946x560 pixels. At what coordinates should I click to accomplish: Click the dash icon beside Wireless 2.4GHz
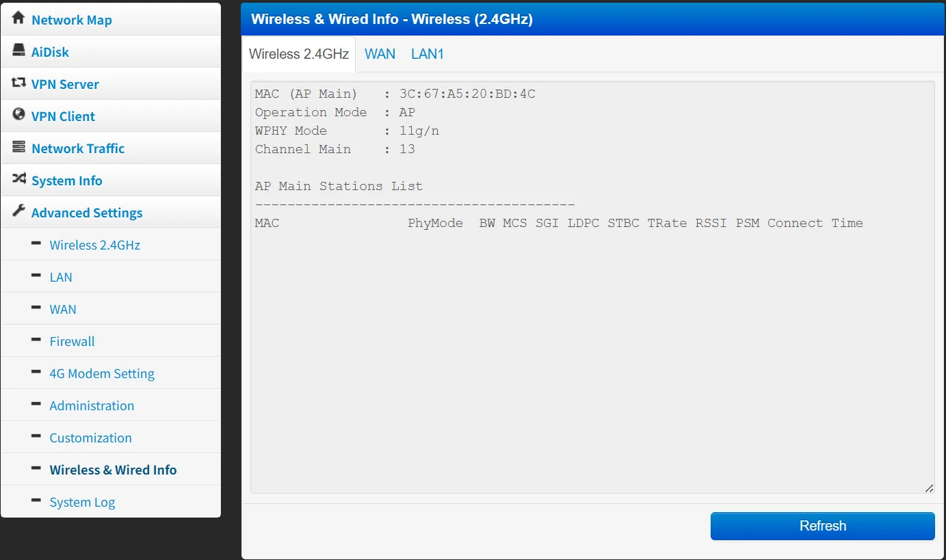click(36, 243)
